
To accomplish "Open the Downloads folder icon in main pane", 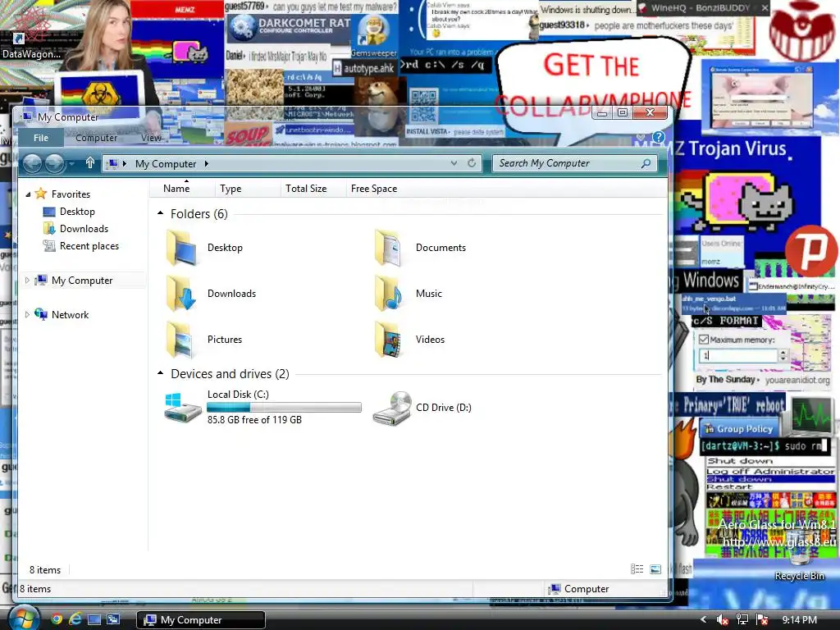I will [181, 293].
